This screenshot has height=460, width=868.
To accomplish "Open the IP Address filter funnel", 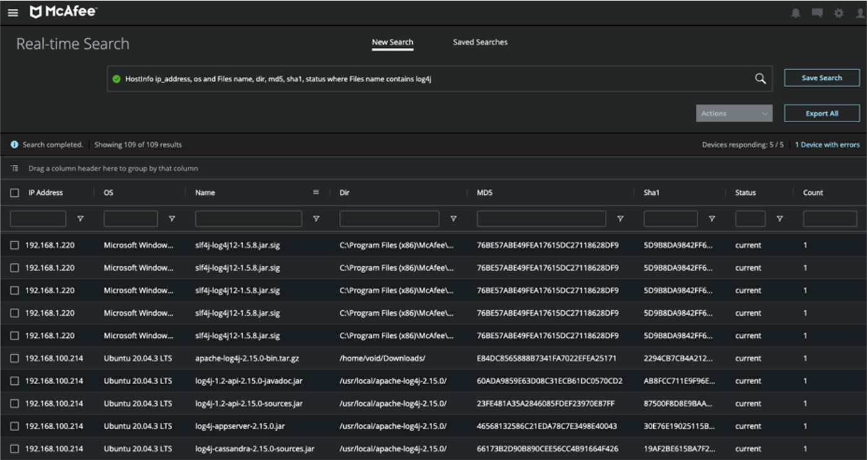I will tap(80, 219).
